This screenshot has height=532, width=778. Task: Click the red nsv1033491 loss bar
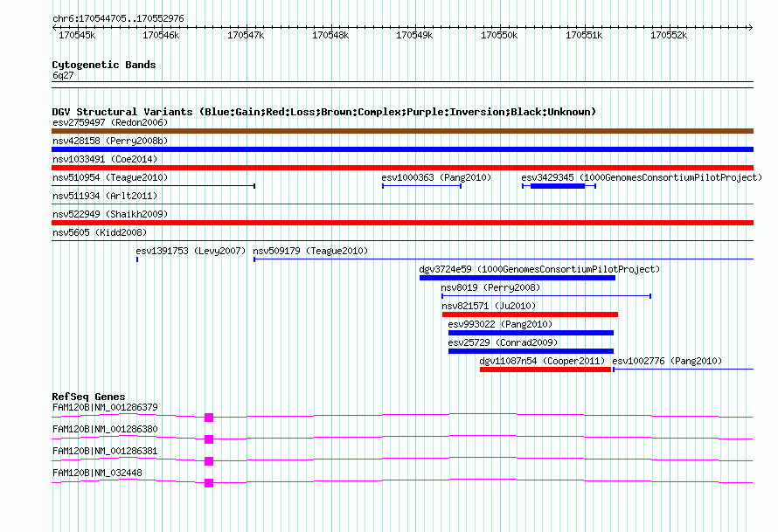pos(402,168)
